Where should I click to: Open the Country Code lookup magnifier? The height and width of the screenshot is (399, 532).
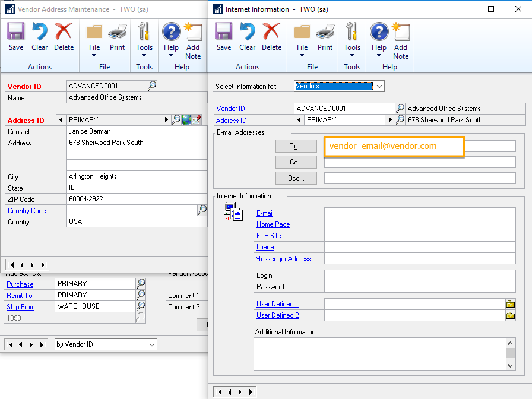202,210
